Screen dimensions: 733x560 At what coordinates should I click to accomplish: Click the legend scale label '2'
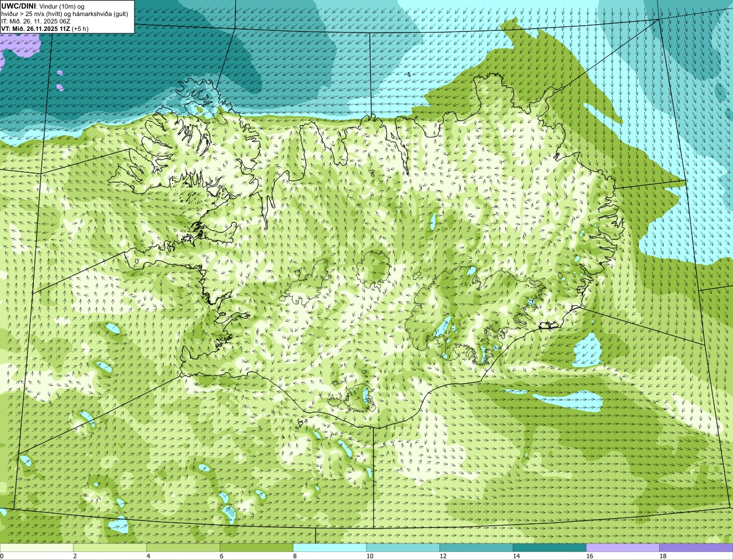click(75, 556)
